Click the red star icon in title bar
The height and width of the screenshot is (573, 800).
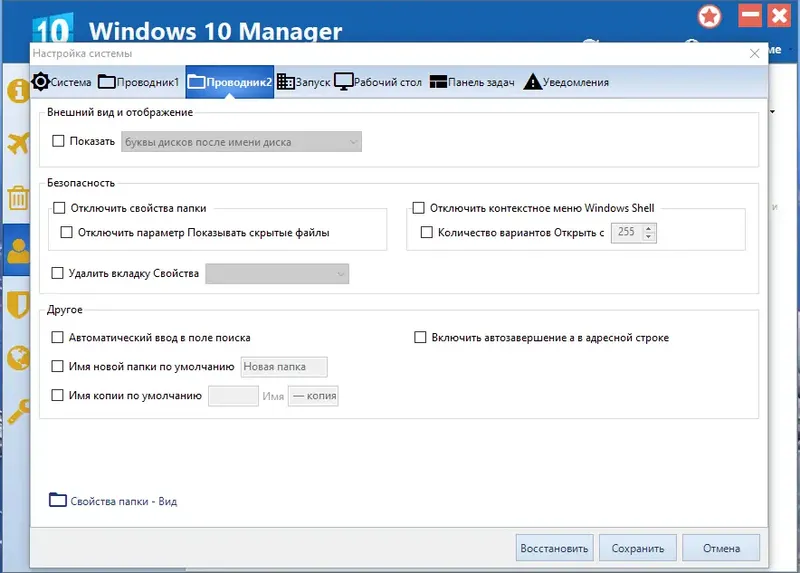pyautogui.click(x=709, y=16)
